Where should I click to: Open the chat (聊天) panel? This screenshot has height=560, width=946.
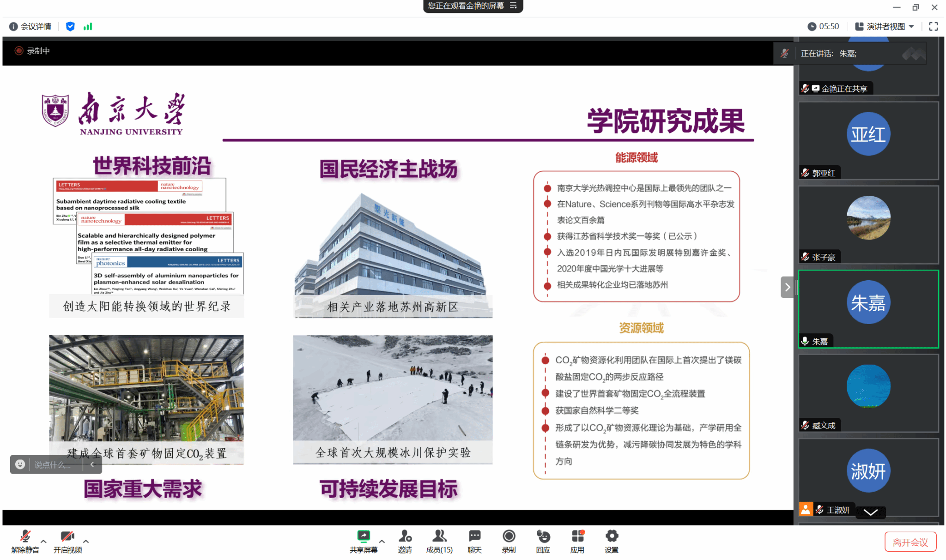(x=474, y=537)
